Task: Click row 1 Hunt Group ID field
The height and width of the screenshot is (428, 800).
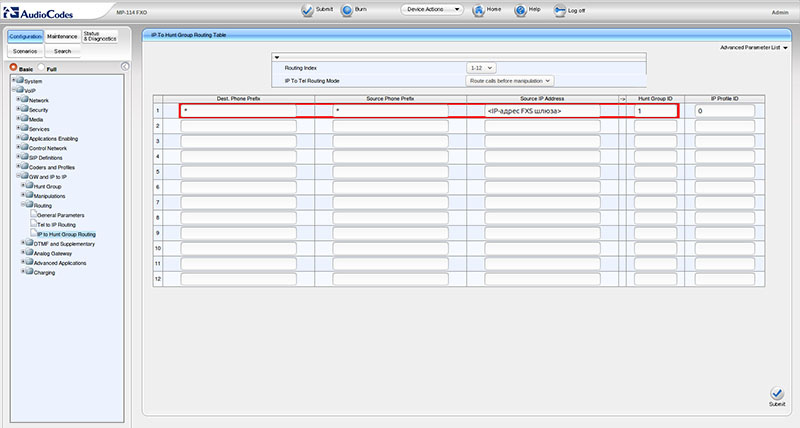Action: pos(656,111)
